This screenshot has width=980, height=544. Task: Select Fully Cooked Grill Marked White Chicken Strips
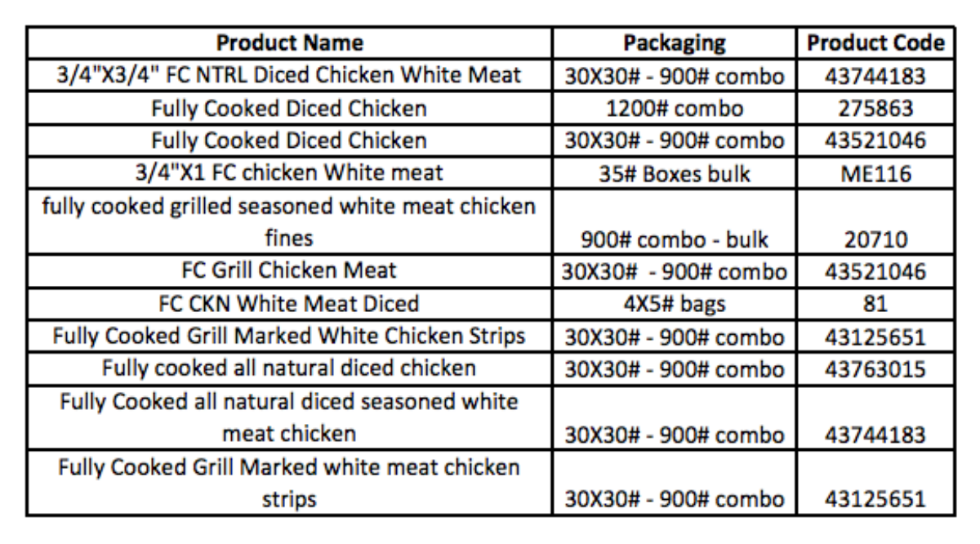point(291,337)
